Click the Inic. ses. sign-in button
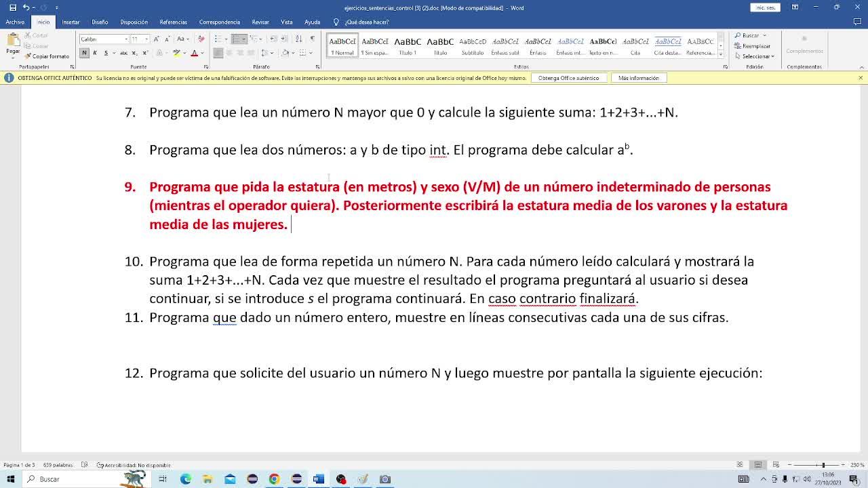The image size is (868, 488). click(765, 7)
